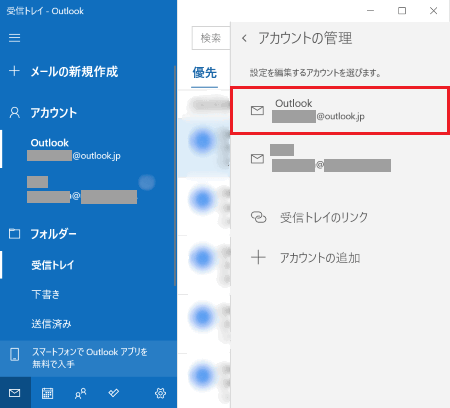
Task: Open the hamburger navigation menu
Action: (x=14, y=38)
